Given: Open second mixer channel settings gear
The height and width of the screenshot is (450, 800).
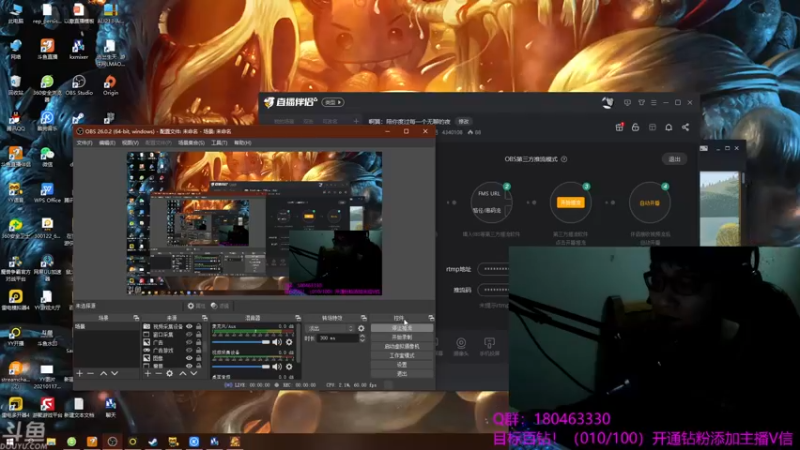Looking at the screenshot, I should (289, 366).
